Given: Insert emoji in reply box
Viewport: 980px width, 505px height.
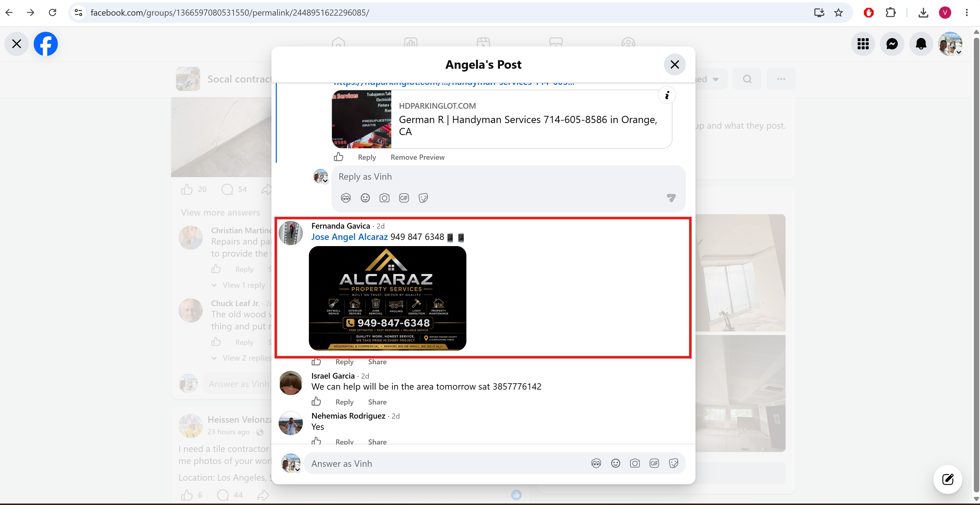Looking at the screenshot, I should pyautogui.click(x=365, y=198).
